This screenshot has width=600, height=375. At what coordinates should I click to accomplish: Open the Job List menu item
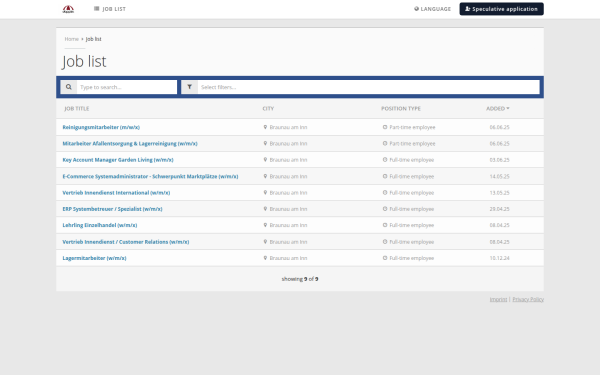point(110,9)
